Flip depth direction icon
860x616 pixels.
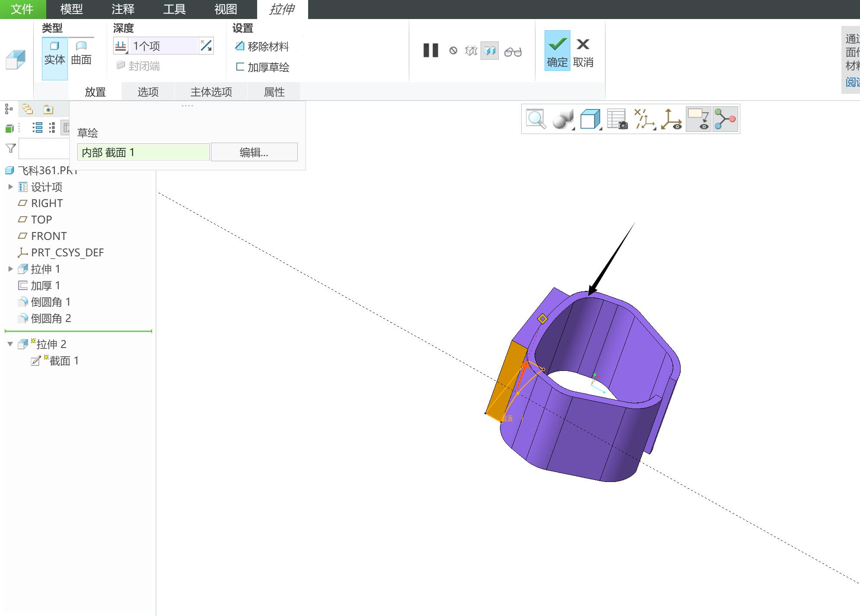coord(206,45)
